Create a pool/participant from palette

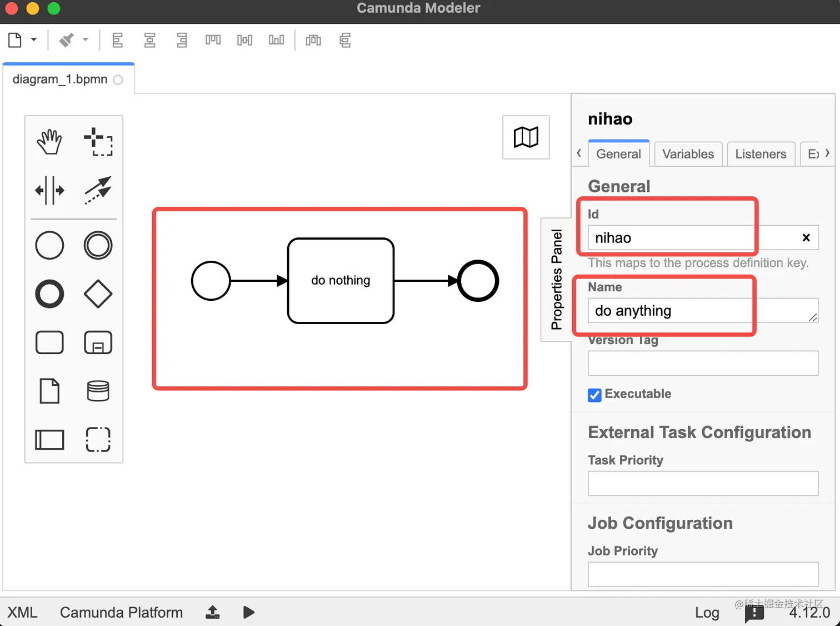(x=49, y=439)
